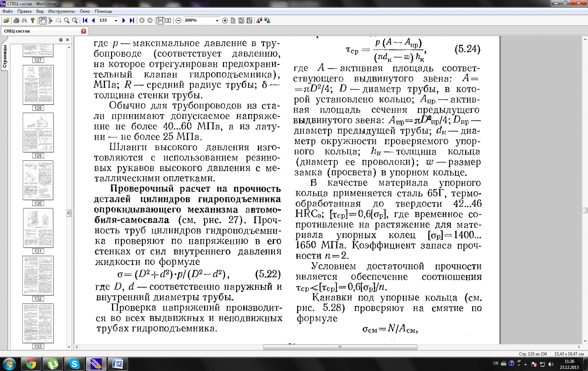The image size is (588, 371).
Task: Expand the 200% zoom level dropdown
Action: coord(217,21)
